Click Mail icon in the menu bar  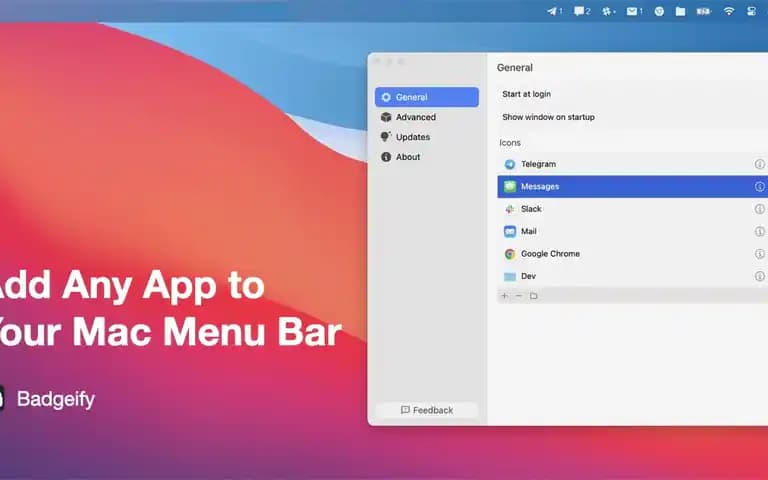click(634, 11)
